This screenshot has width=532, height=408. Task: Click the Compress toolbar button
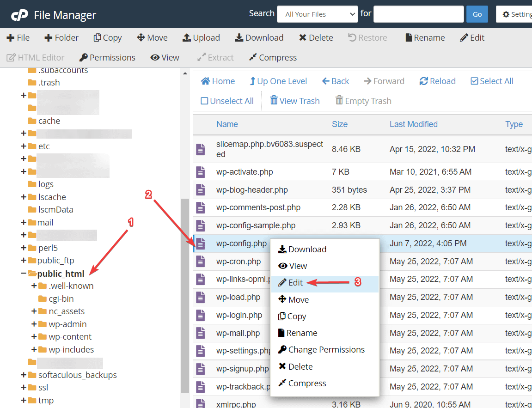pyautogui.click(x=273, y=58)
